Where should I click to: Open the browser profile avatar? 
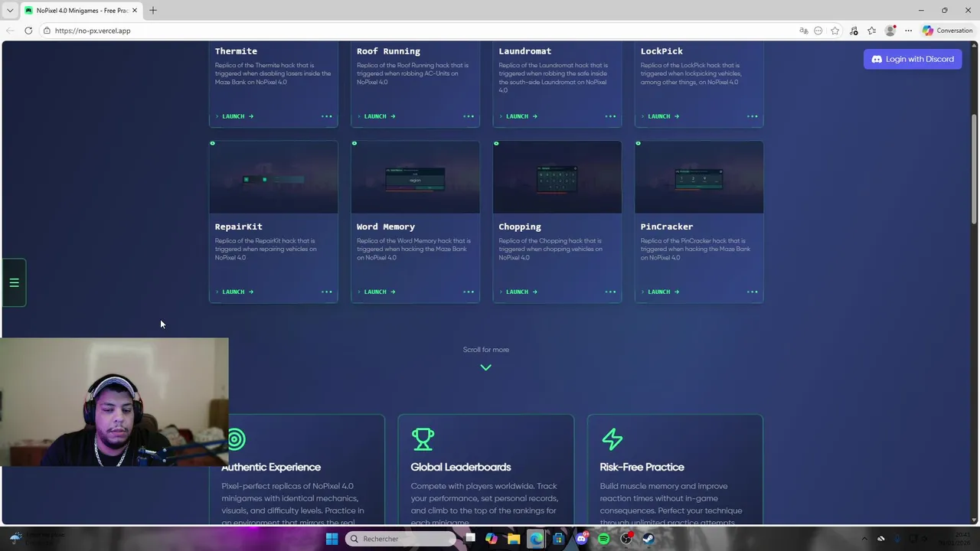pos(890,31)
